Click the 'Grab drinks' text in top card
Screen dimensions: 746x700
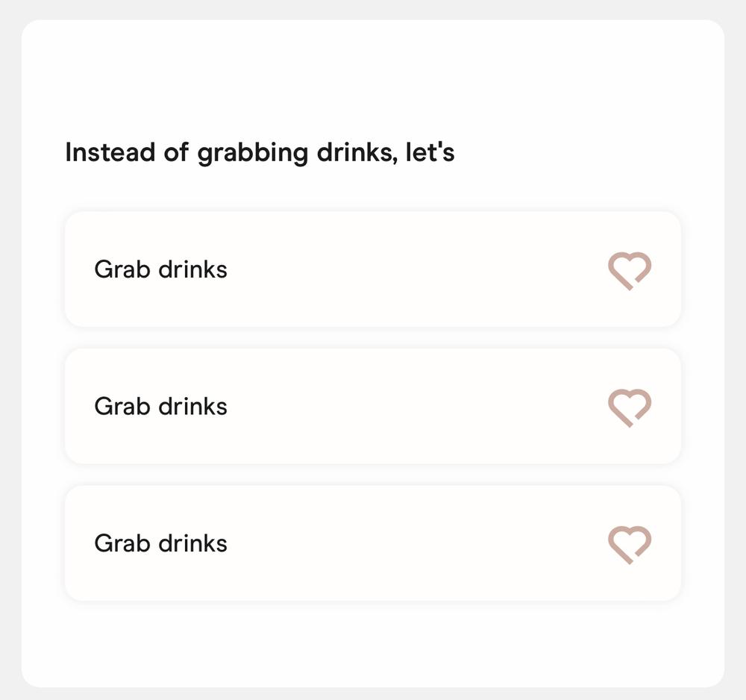click(161, 269)
